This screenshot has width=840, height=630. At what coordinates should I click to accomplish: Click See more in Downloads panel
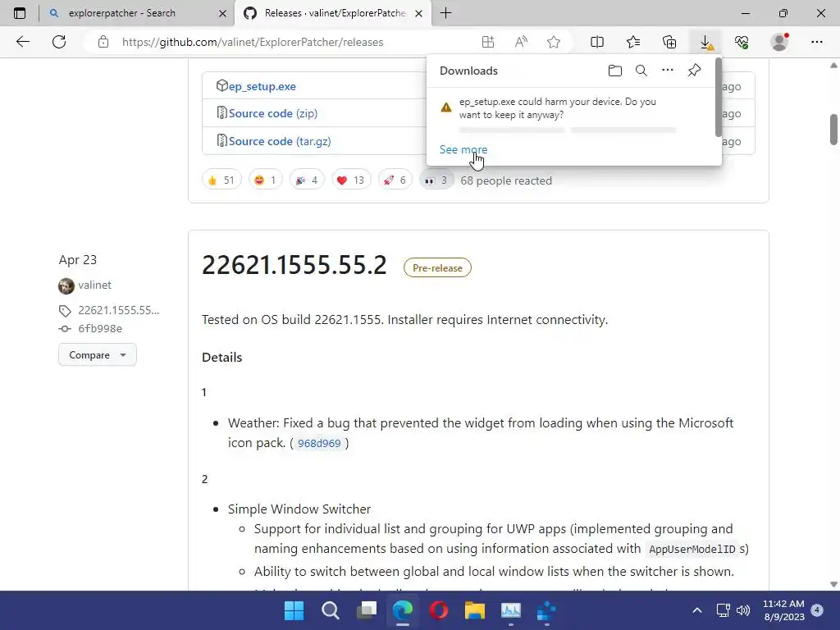pos(463,149)
